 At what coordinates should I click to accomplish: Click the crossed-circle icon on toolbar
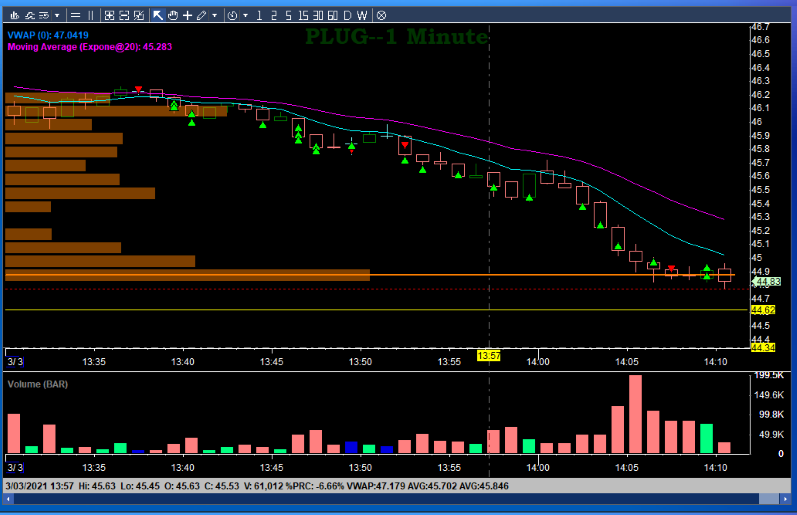pos(381,15)
